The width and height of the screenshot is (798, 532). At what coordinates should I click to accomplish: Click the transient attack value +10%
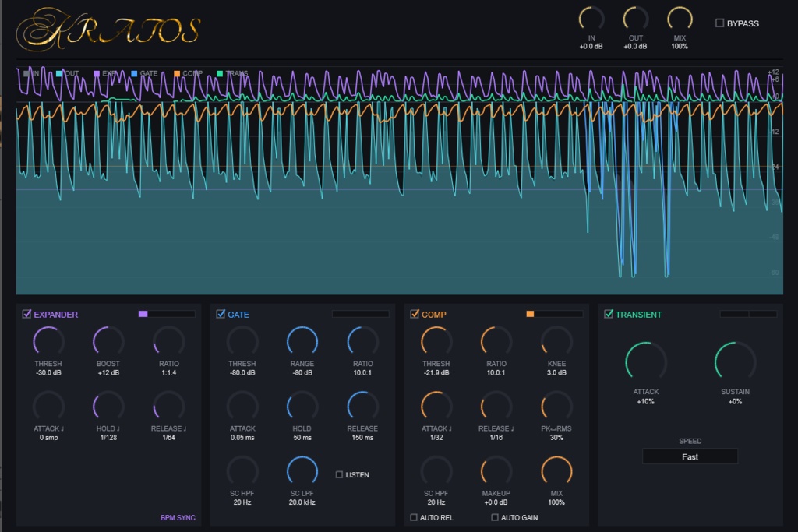click(x=645, y=401)
